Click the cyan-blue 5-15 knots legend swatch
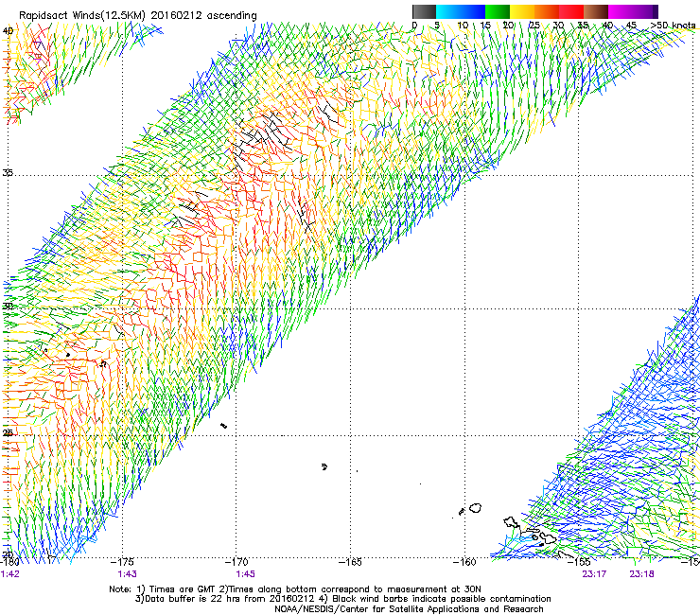This screenshot has height=615, width=700. pyautogui.click(x=461, y=11)
